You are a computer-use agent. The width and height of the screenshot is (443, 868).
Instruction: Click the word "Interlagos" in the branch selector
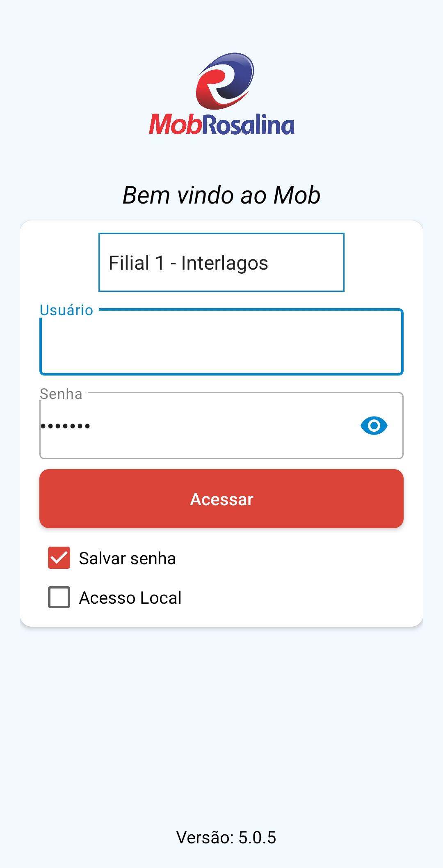pos(224,263)
